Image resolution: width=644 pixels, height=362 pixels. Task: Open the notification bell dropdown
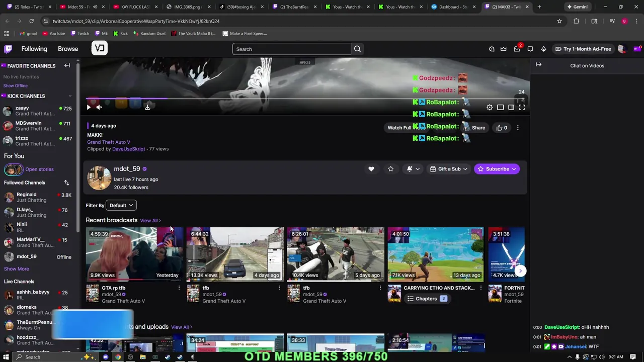click(x=413, y=169)
